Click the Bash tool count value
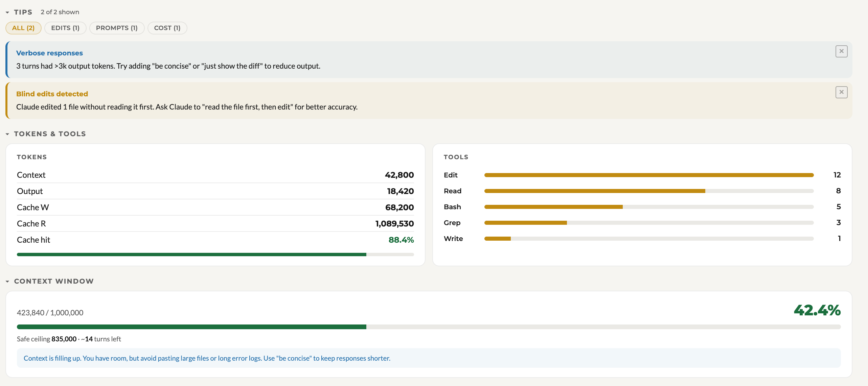868x386 pixels. (x=838, y=207)
